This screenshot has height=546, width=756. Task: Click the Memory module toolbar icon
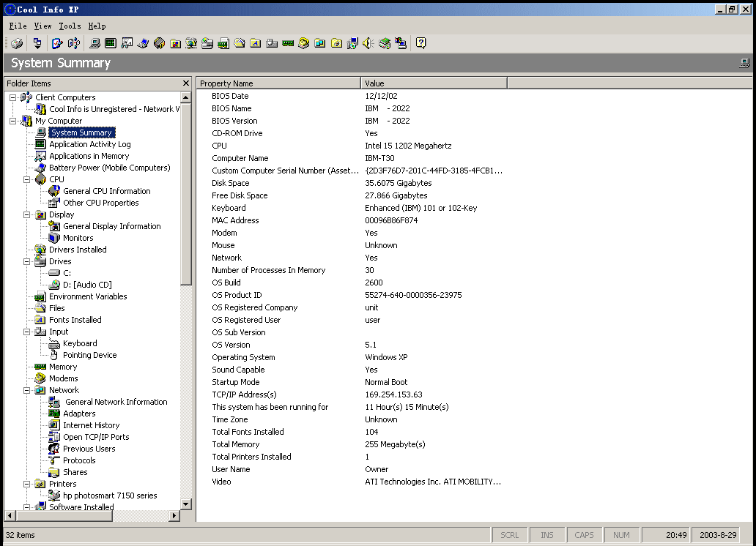coord(288,43)
